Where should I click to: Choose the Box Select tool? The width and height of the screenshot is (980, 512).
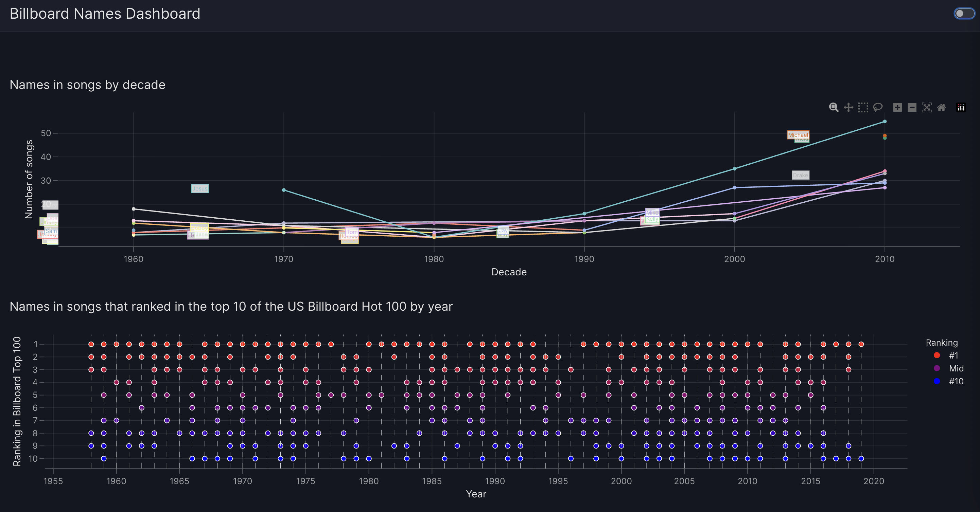click(x=863, y=108)
